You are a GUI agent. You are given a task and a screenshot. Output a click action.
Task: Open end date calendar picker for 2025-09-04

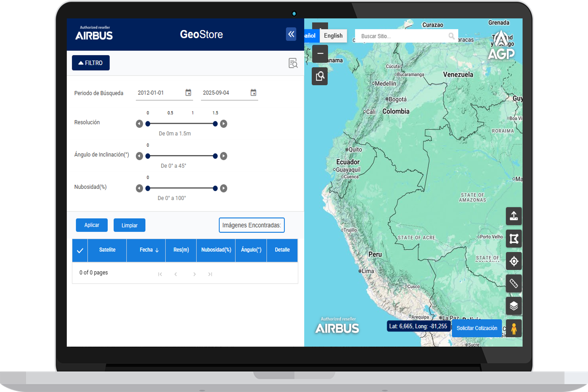click(x=253, y=93)
